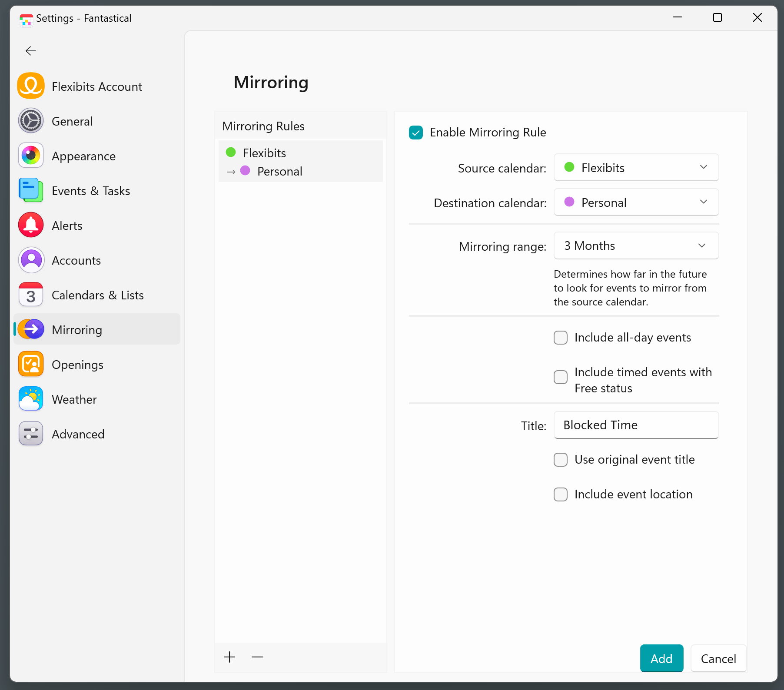Image resolution: width=784 pixels, height=690 pixels.
Task: Open Advanced settings page
Action: pyautogui.click(x=97, y=434)
